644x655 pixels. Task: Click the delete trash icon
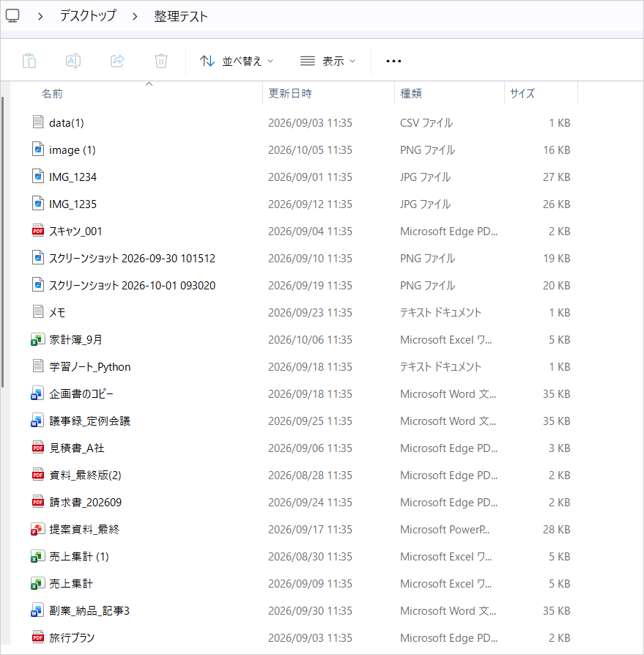[161, 61]
